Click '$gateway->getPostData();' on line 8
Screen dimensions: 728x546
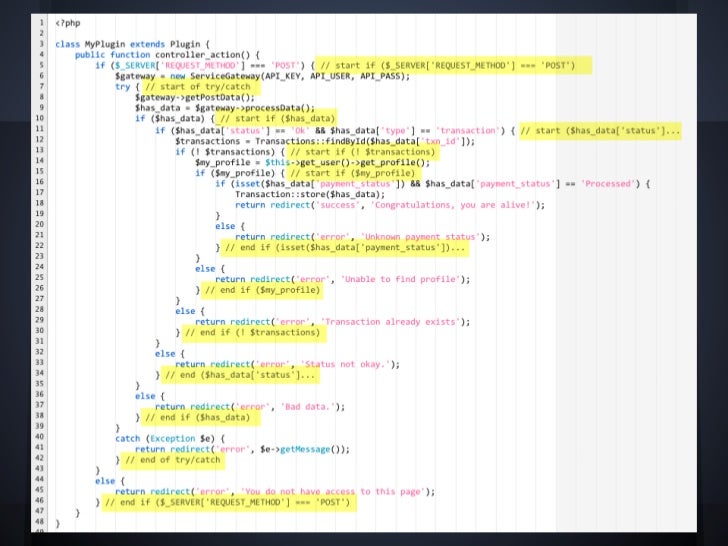coord(195,98)
